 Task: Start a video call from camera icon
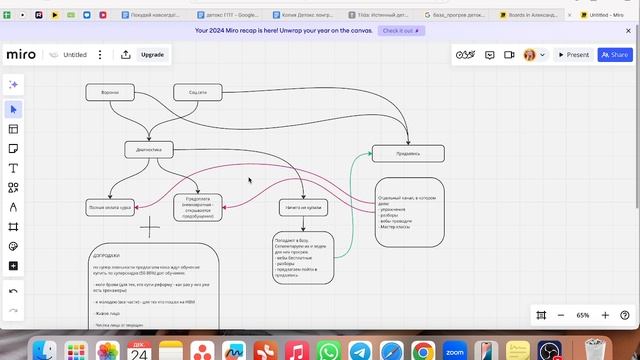(509, 55)
